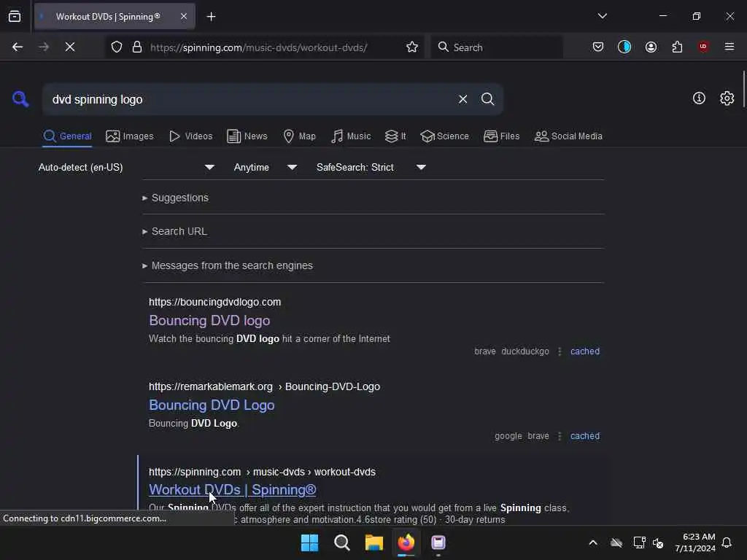Click the spinning.com address bar URL
The width and height of the screenshot is (747, 560).
259,47
